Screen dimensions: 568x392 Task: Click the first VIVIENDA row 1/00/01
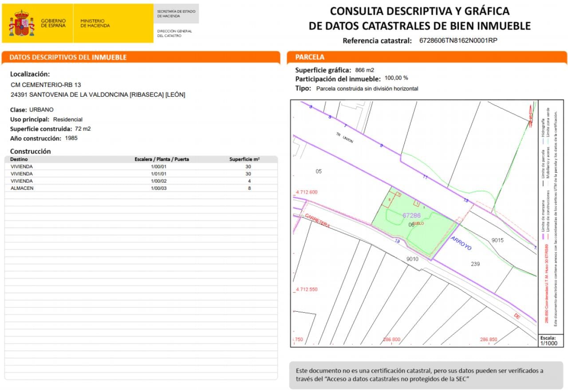point(141,166)
